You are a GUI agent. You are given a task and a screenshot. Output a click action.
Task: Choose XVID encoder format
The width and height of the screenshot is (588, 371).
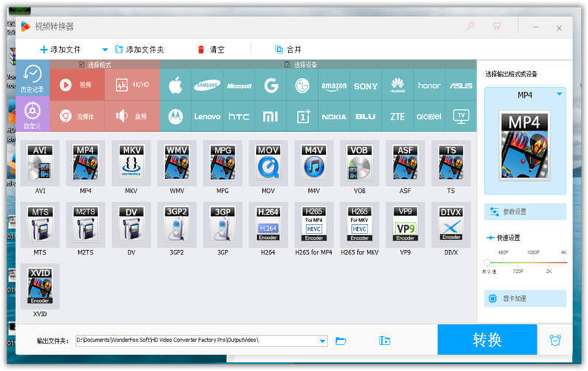pyautogui.click(x=40, y=286)
